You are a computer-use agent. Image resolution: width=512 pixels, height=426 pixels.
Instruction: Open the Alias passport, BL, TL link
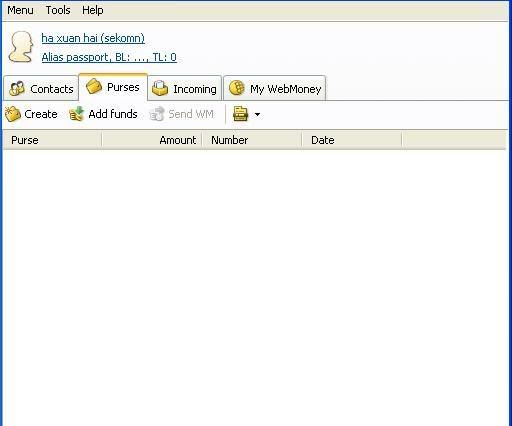pos(109,57)
